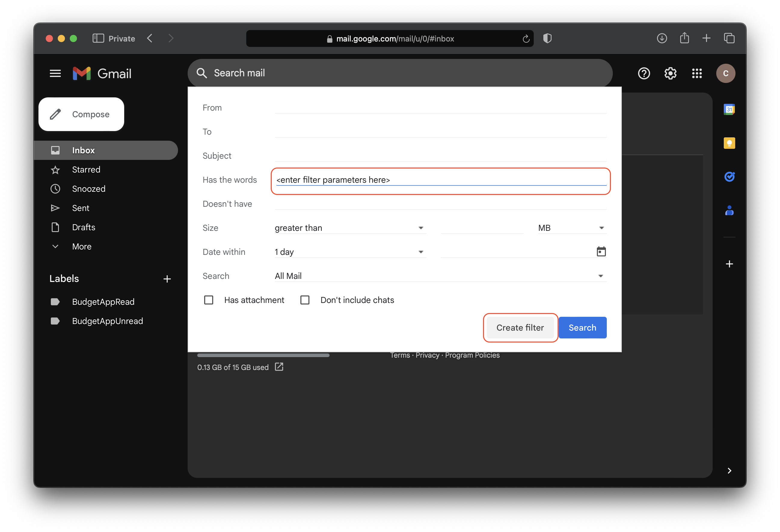The height and width of the screenshot is (532, 780).
Task: Open Google Calendar side panel icon
Action: [729, 109]
